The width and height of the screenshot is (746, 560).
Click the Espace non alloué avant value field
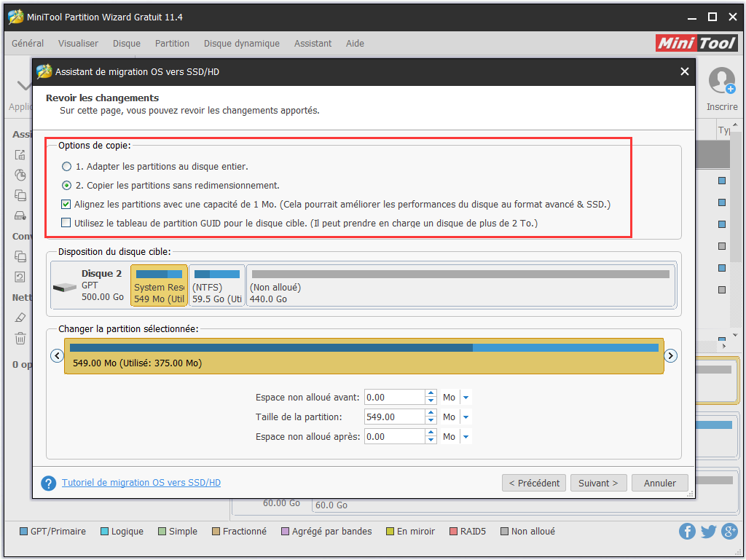click(394, 398)
